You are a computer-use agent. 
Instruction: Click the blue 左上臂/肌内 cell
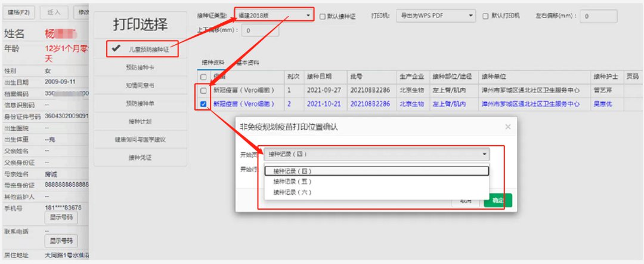448,104
